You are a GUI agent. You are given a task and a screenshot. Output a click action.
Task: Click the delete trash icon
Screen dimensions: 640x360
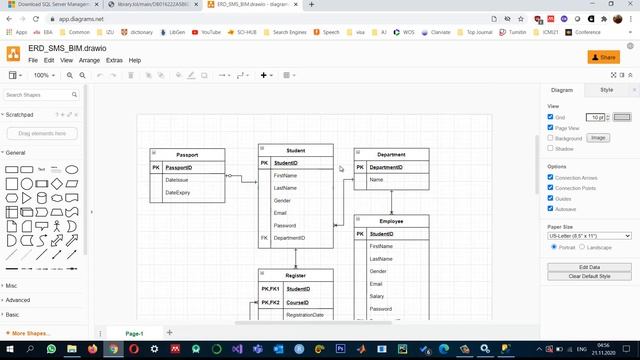coord(131,76)
